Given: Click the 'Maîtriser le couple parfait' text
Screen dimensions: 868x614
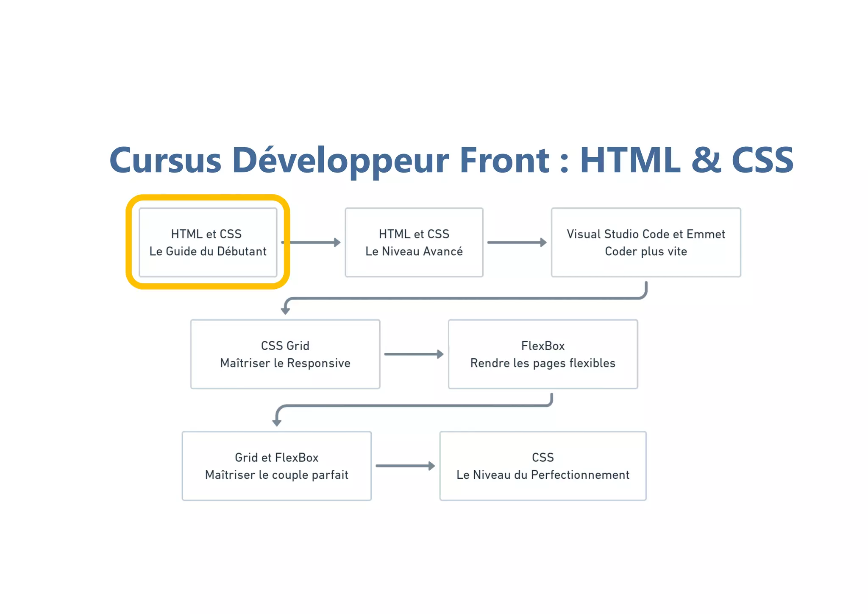Looking at the screenshot, I should click(276, 475).
